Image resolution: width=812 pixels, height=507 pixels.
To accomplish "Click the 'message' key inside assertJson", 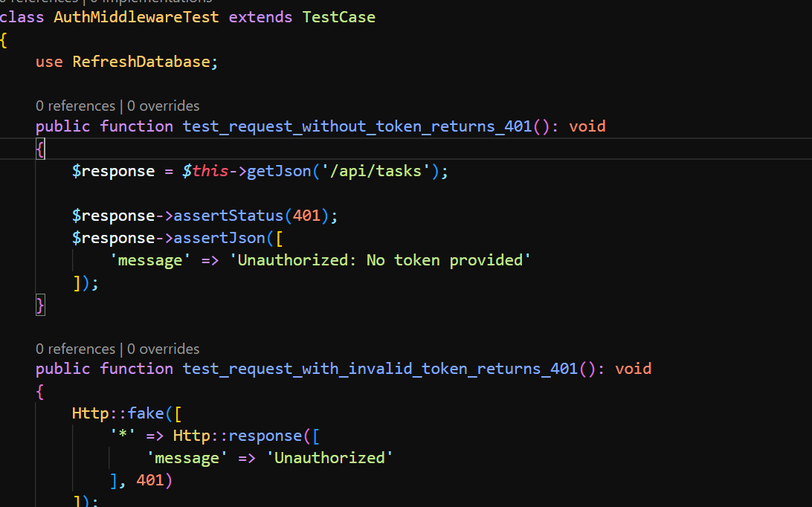I will click(x=149, y=260).
